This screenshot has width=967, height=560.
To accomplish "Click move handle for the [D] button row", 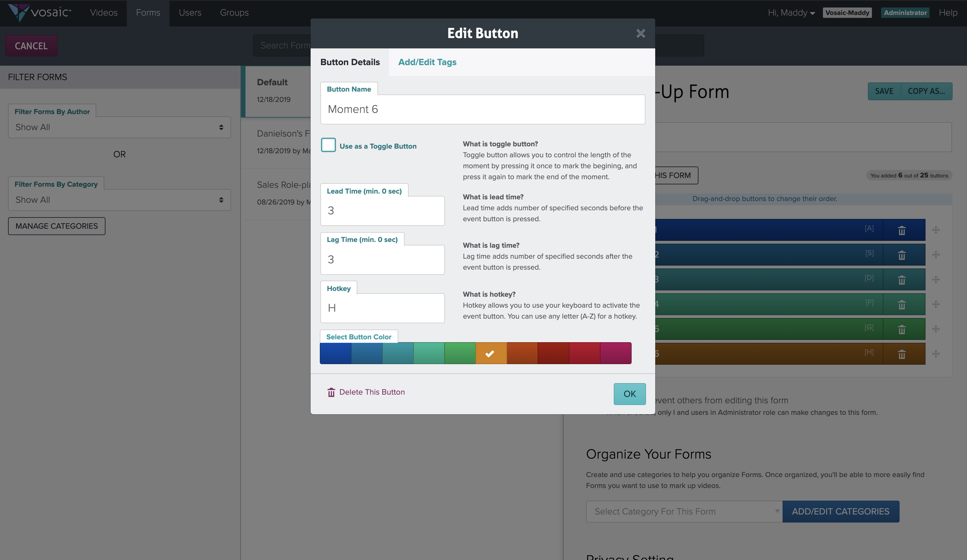I will click(x=936, y=279).
